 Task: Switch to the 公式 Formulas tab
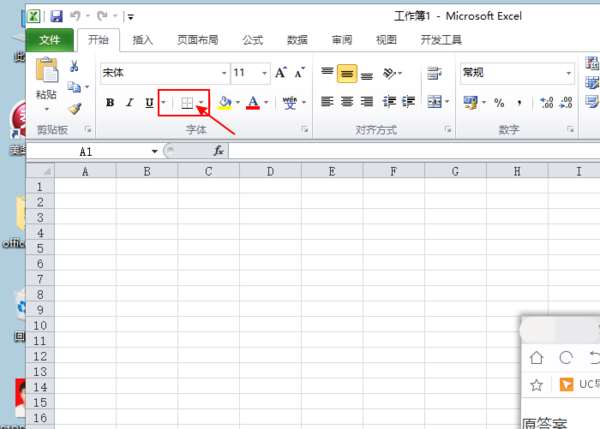point(253,40)
